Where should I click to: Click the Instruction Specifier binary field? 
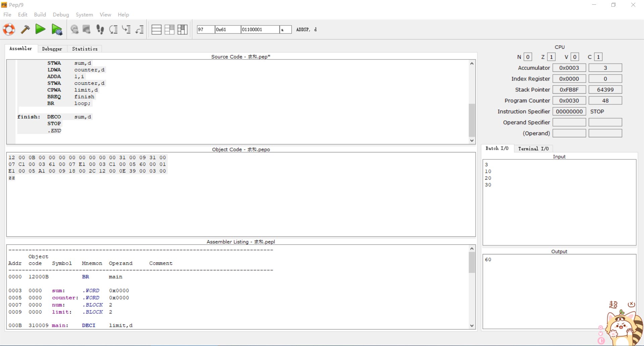pyautogui.click(x=569, y=111)
